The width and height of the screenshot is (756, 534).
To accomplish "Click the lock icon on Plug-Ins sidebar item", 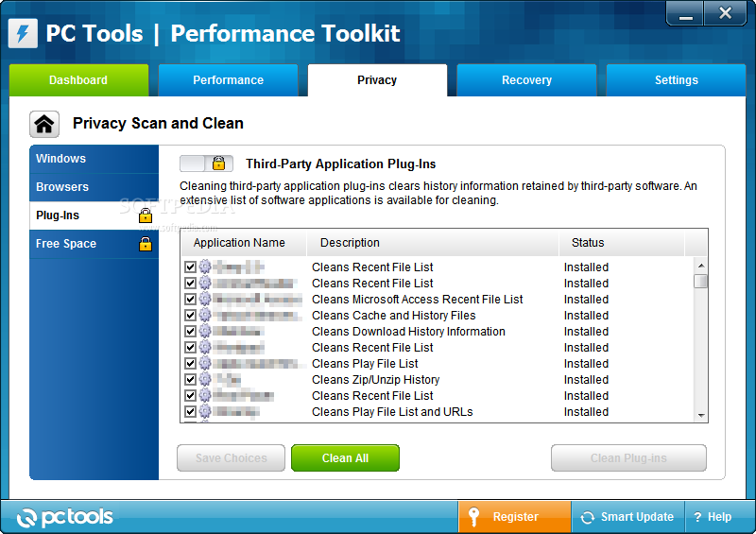I will (x=146, y=215).
